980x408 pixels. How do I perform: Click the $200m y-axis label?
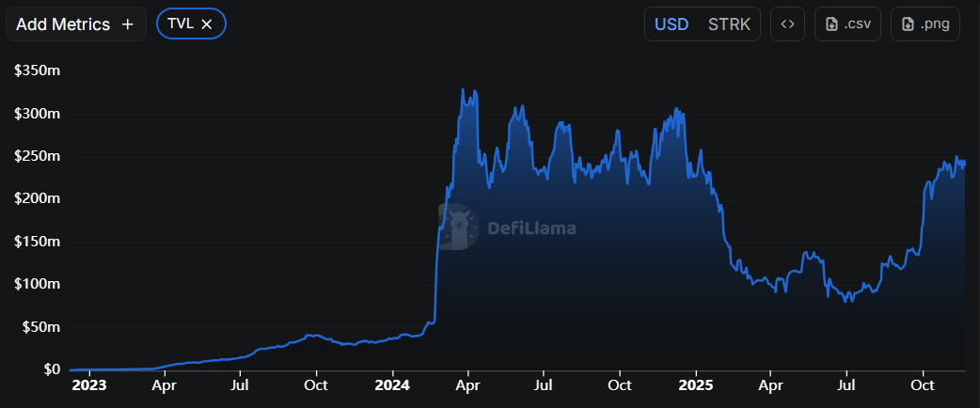[x=38, y=198]
